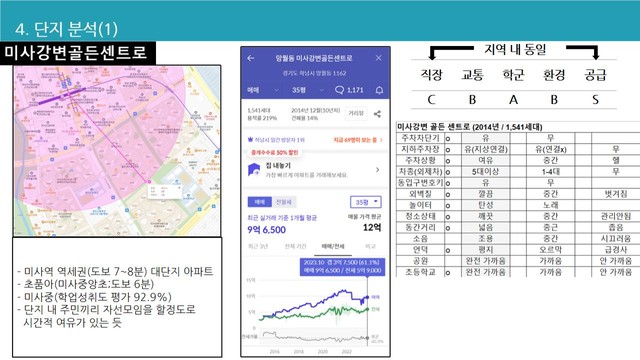Close the 미사강변골든센트로 app panel
640x360 pixels.
click(x=378, y=58)
